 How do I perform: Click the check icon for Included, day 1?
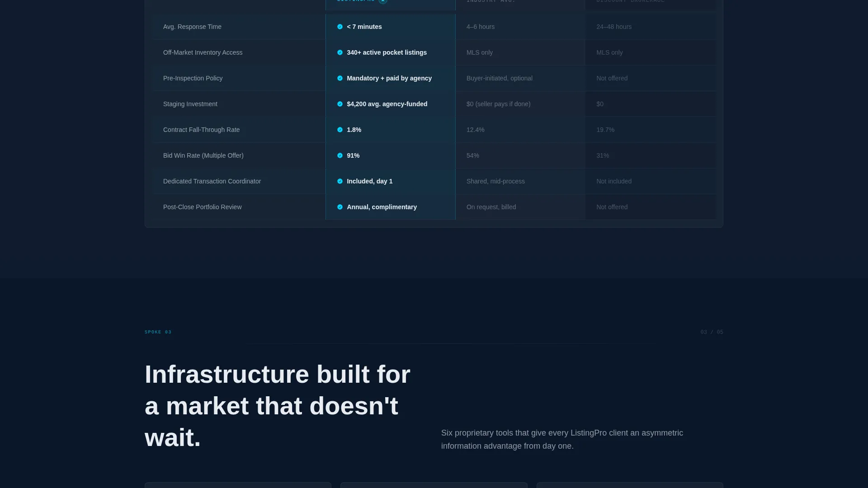pyautogui.click(x=340, y=181)
